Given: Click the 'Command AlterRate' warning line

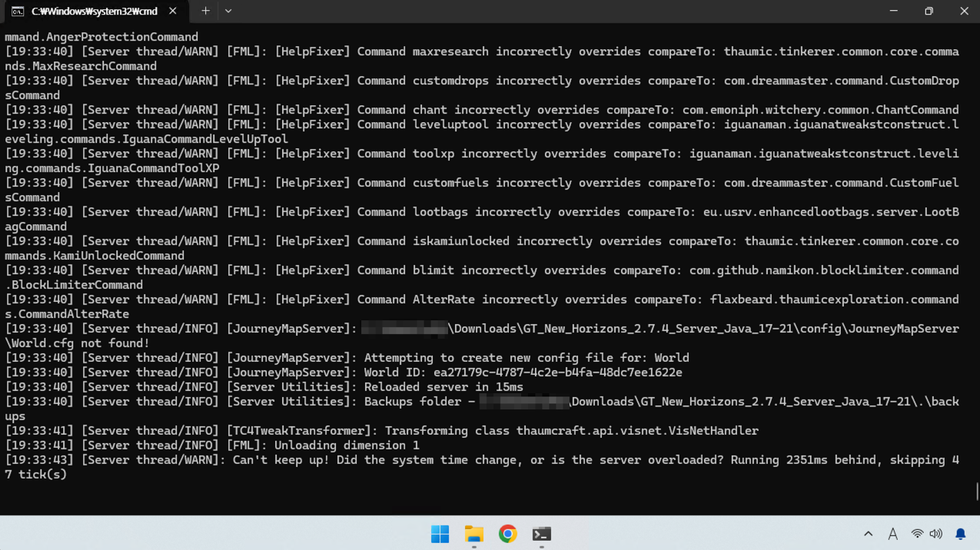Looking at the screenshot, I should [482, 307].
